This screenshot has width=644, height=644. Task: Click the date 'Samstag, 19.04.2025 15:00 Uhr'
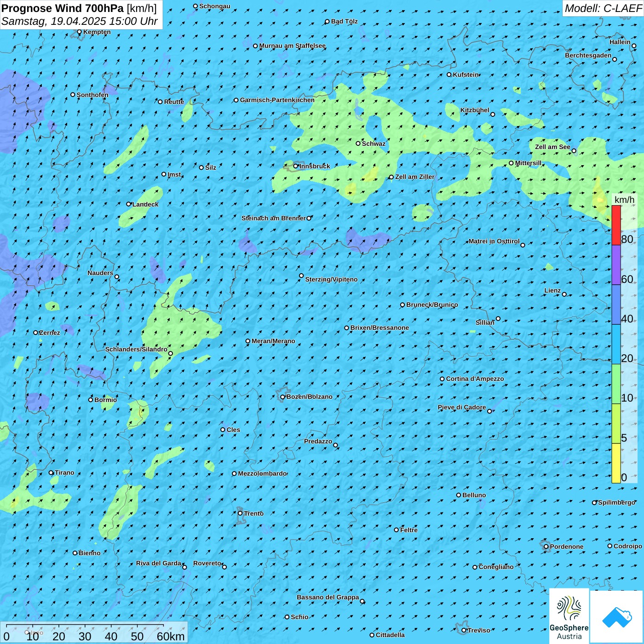coord(80,22)
